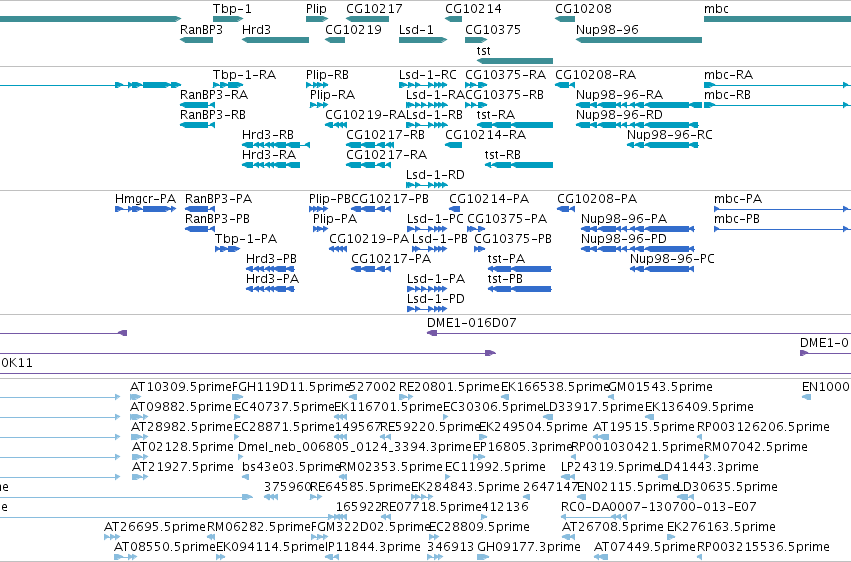Click the CG10375 gene label
The image size is (851, 562).
(x=493, y=29)
